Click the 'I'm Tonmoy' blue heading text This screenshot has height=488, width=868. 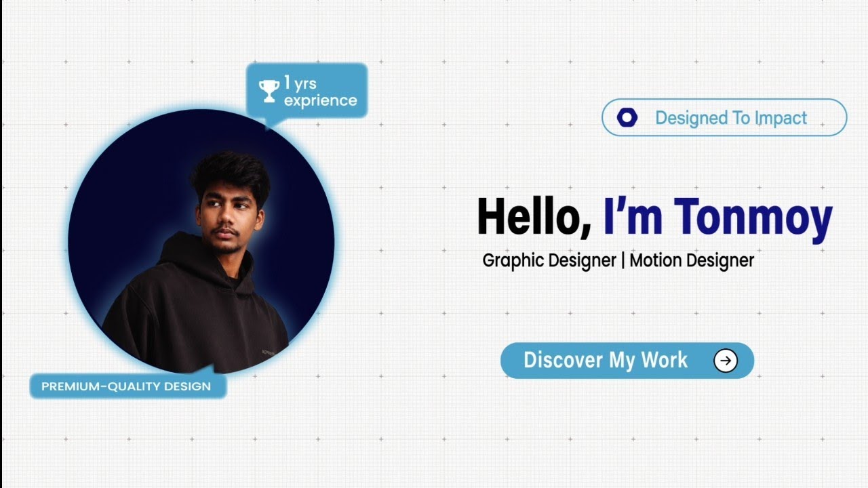click(717, 218)
